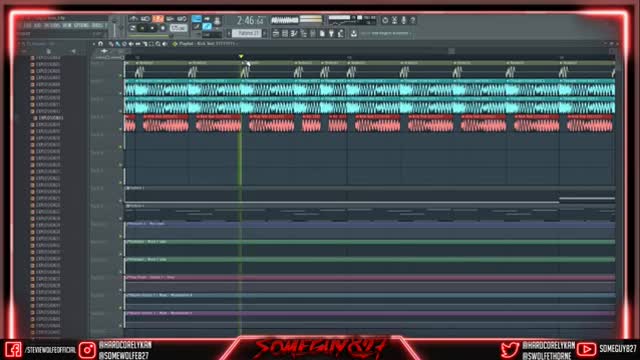Open the playlist snap-to-grid magnet menu
The height and width of the screenshot is (360, 640).
coord(100,44)
